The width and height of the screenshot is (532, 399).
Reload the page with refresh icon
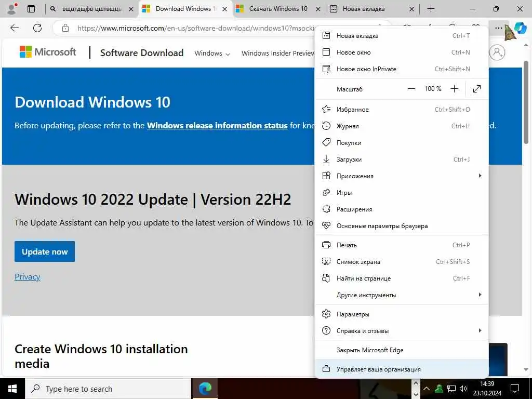tap(37, 28)
